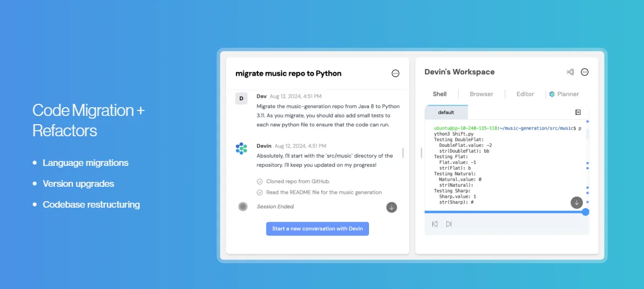Click the Devin's Workspace heading
644x289 pixels.
coord(460,72)
